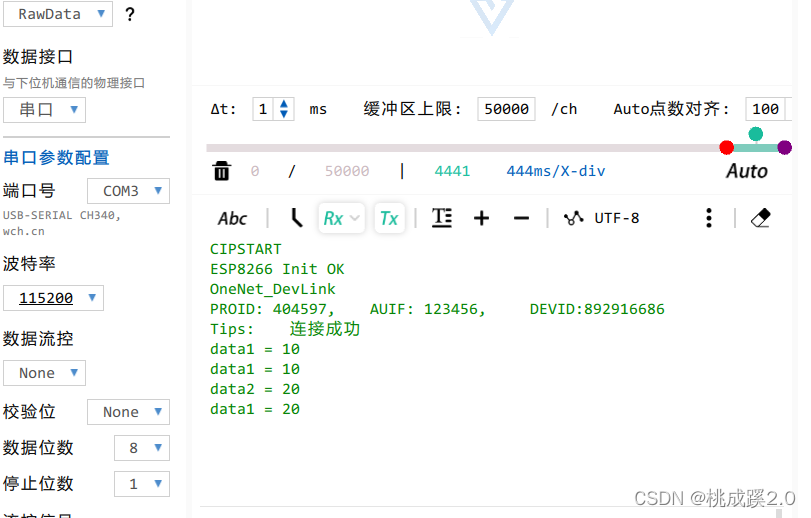Open the 115200 baud rate dropdown

pyautogui.click(x=53, y=298)
